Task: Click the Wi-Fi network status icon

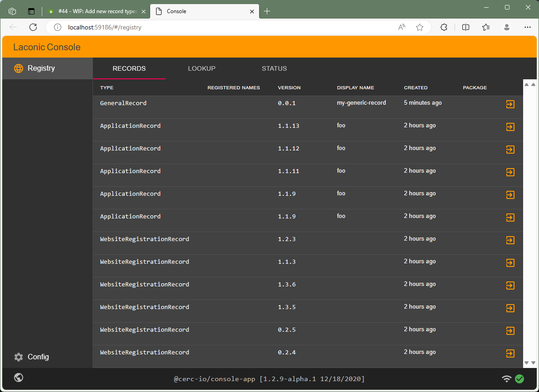Action: [x=506, y=379]
